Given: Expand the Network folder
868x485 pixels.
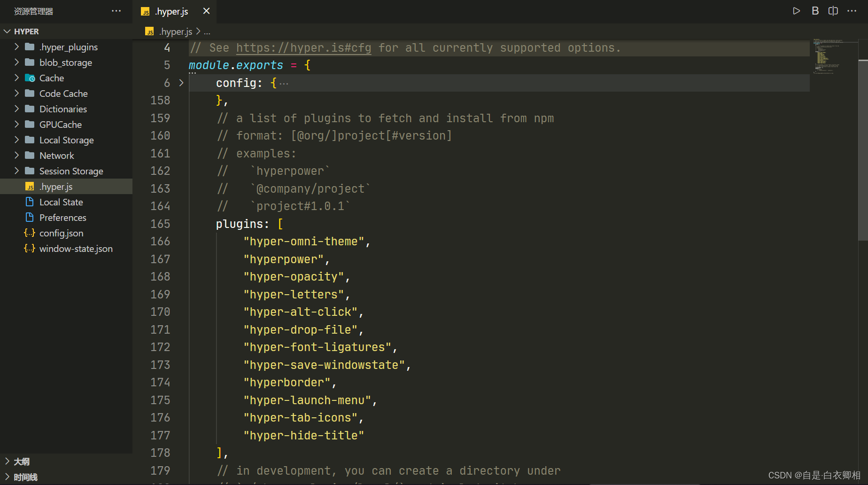Looking at the screenshot, I should click(16, 155).
